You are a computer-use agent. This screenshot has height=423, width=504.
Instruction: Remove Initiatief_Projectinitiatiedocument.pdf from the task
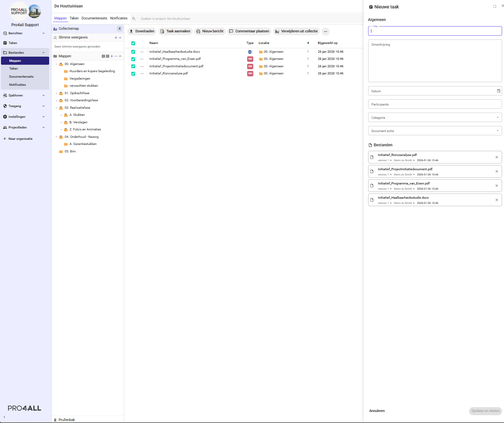pos(497,172)
